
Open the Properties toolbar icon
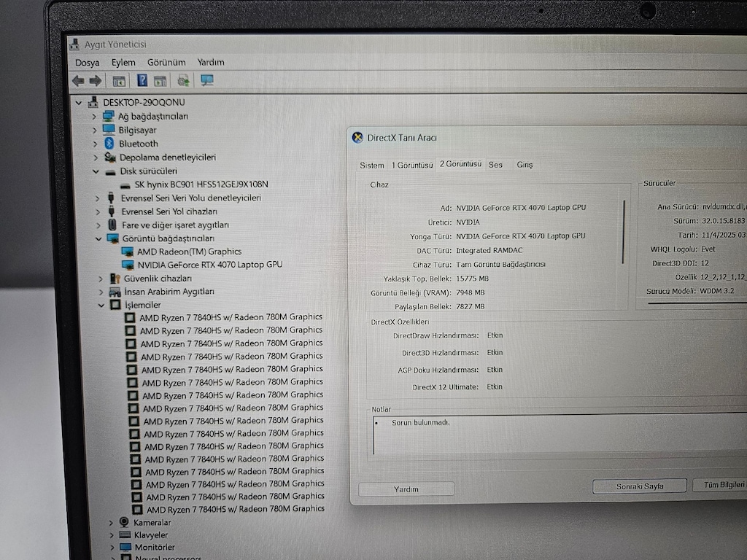119,81
